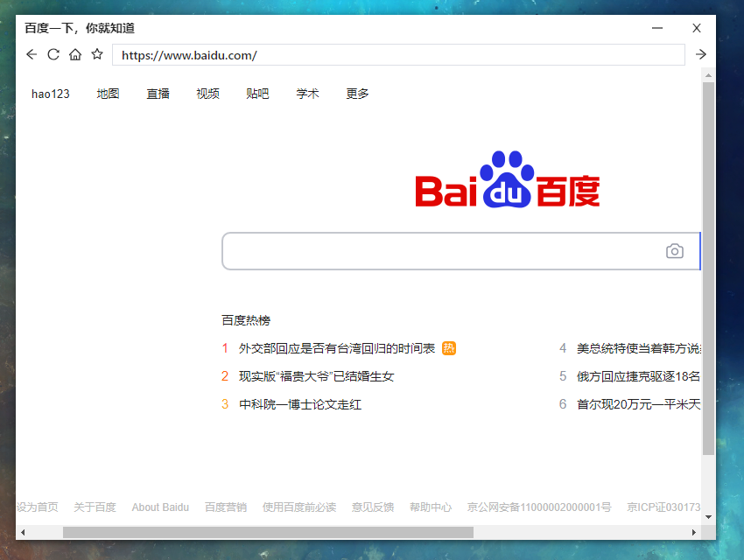Close the browser window

(697, 28)
